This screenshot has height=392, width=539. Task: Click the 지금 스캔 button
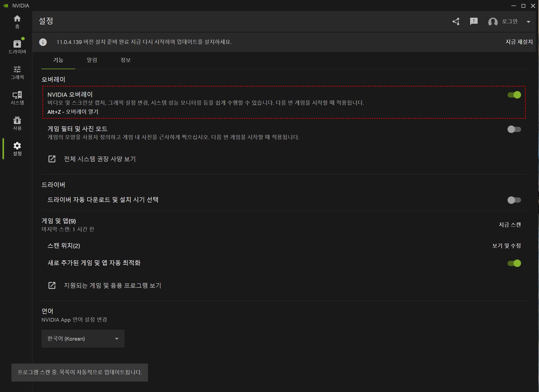tap(510, 225)
